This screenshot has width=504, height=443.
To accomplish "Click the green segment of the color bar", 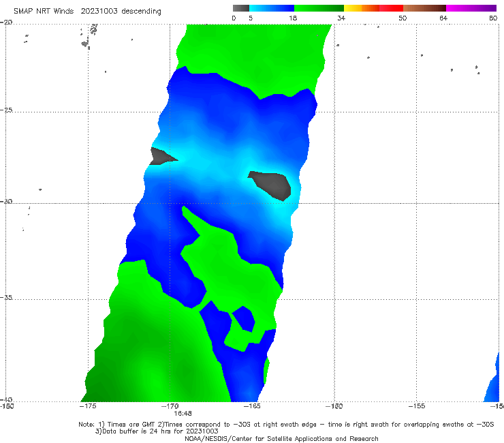I will [x=319, y=8].
